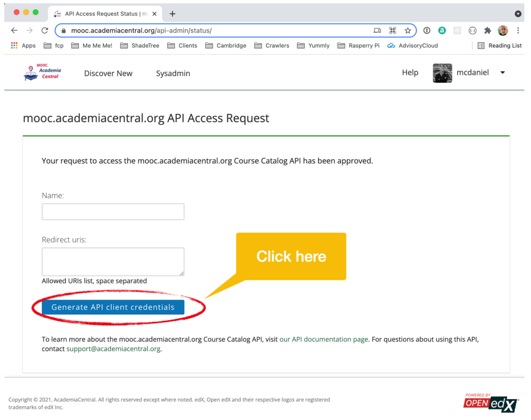The image size is (531, 420).
Task: Click inside the Redirect uris field
Action: click(113, 261)
